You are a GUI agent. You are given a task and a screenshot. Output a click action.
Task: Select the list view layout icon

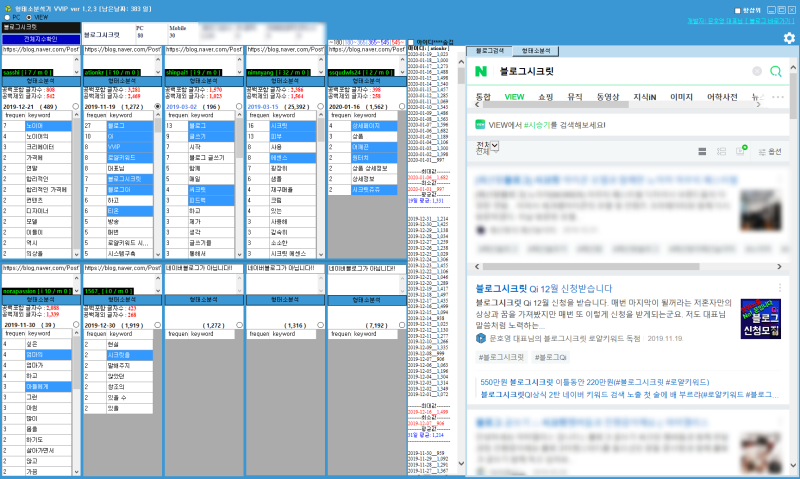(702, 152)
